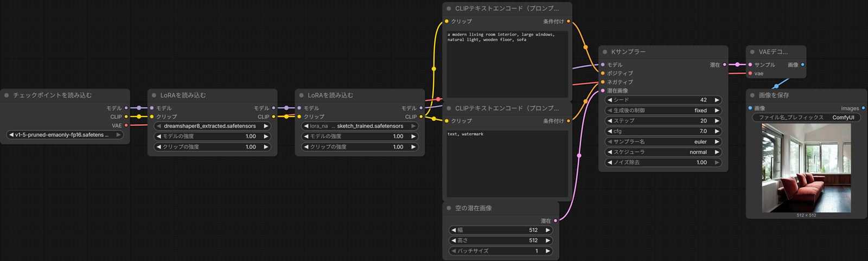Collapse the 画像を保存 node via its title dot
Image resolution: width=868 pixels, height=261 pixels.
pyautogui.click(x=752, y=96)
